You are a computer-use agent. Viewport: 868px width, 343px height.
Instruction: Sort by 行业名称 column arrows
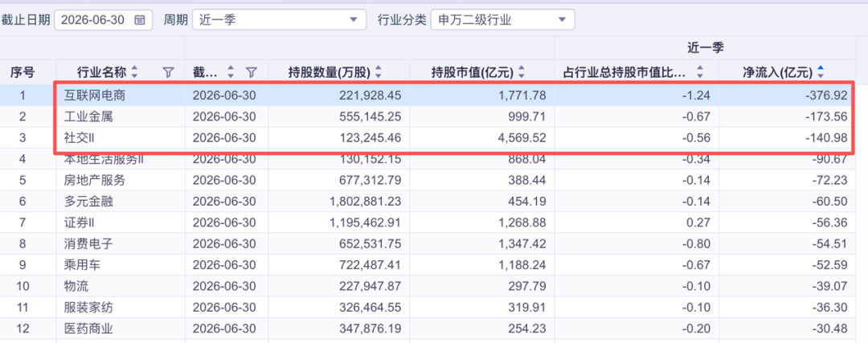point(134,71)
